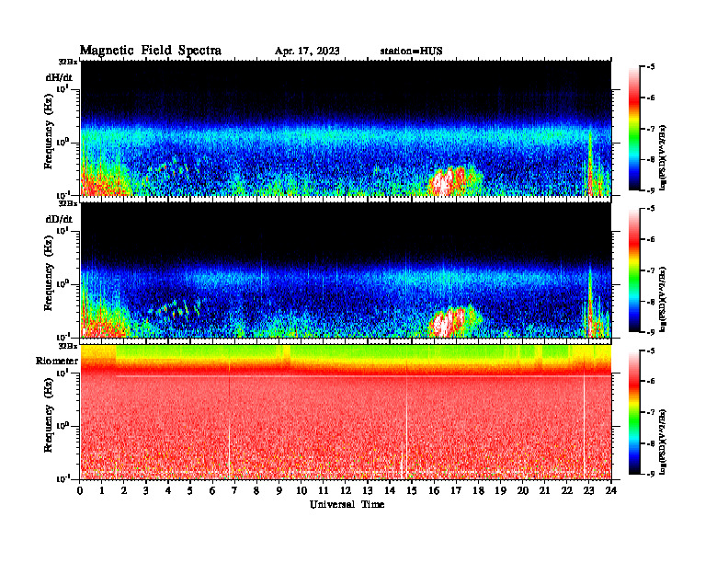The width and height of the screenshot is (728, 563).
Task: Click the "-8" tick of Riometer color bar
Action: (650, 443)
